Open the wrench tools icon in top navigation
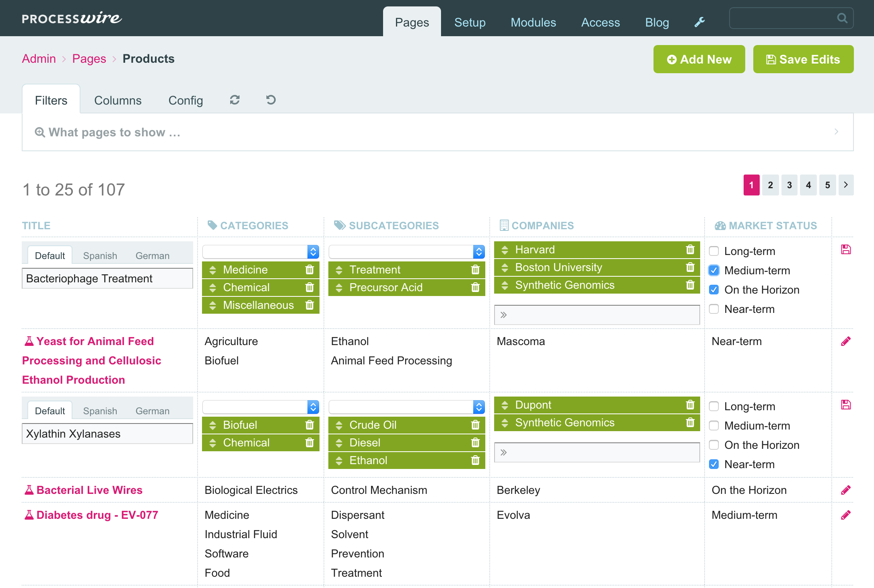Screen dimensions: 874x588 point(699,22)
